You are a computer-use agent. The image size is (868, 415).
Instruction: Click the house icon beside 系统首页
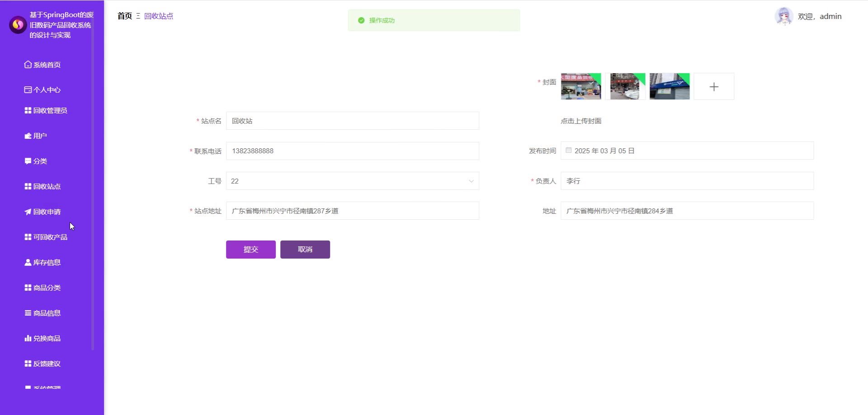click(28, 65)
